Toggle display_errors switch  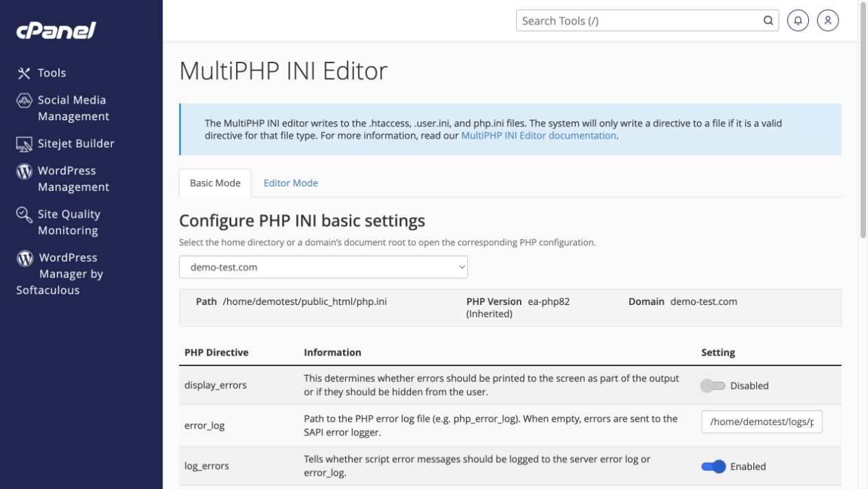[713, 386]
